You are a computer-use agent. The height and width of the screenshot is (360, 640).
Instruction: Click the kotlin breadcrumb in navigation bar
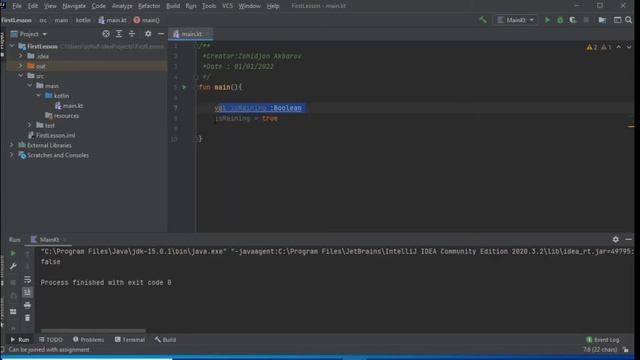pyautogui.click(x=83, y=20)
